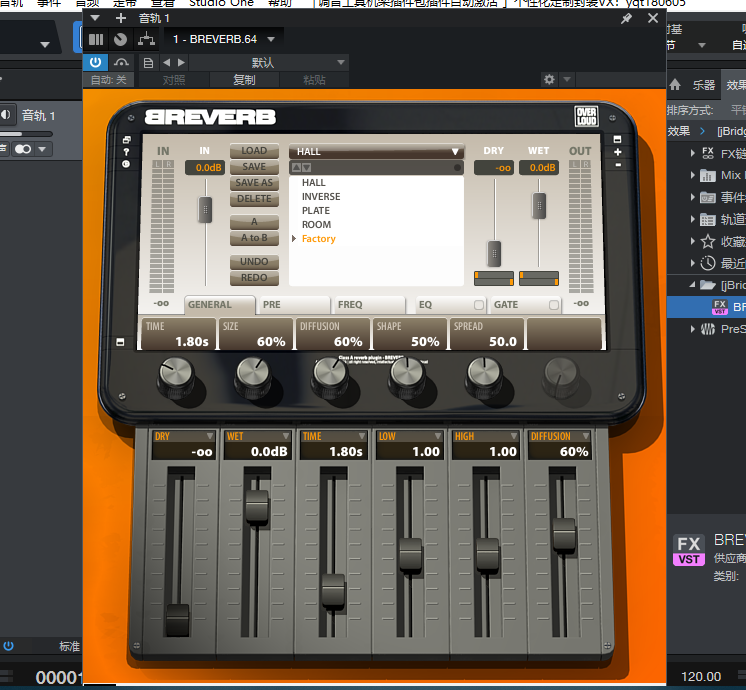746x690 pixels.
Task: Click the SAVE AS button
Action: point(254,183)
